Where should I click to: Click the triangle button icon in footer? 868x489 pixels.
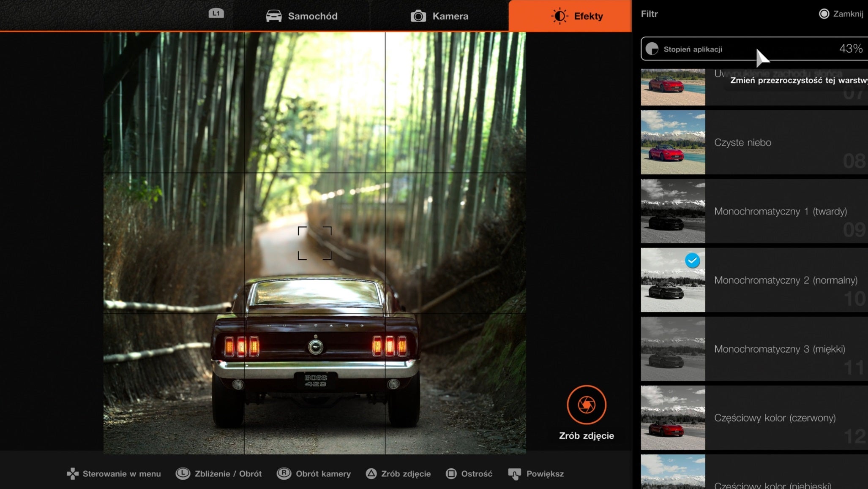point(371,473)
